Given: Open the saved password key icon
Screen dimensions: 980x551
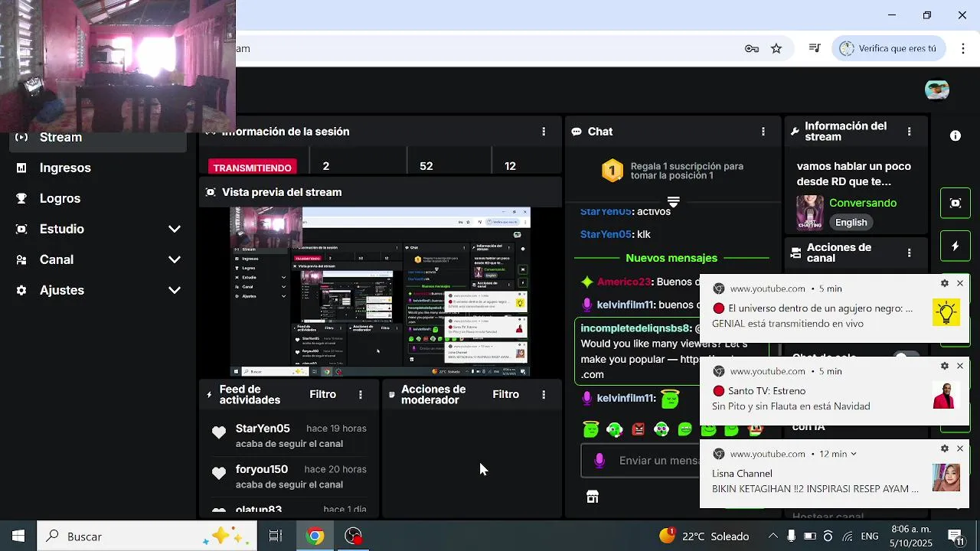Looking at the screenshot, I should coord(752,48).
